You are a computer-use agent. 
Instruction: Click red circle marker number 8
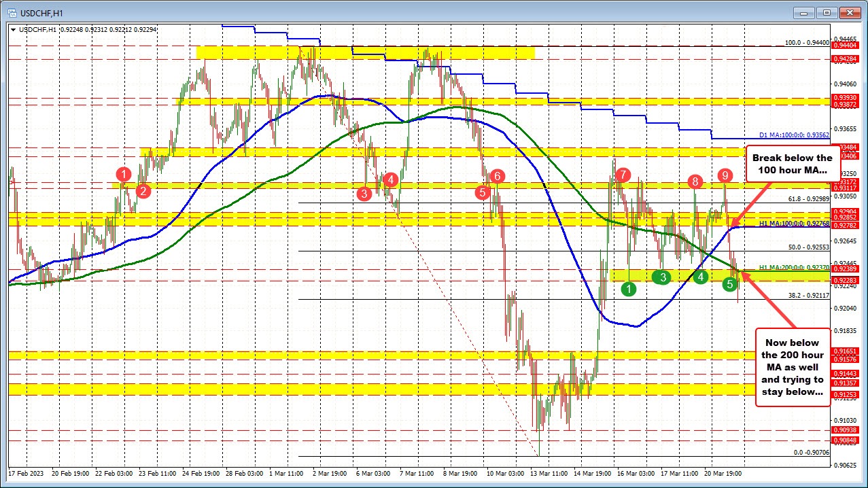click(x=695, y=181)
